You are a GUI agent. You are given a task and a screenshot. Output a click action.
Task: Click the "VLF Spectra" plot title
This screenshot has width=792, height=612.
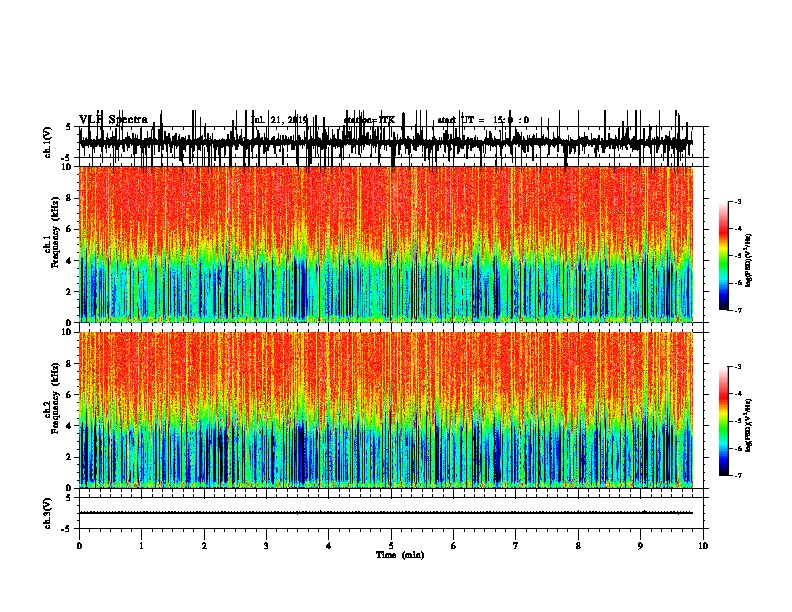click(x=113, y=120)
